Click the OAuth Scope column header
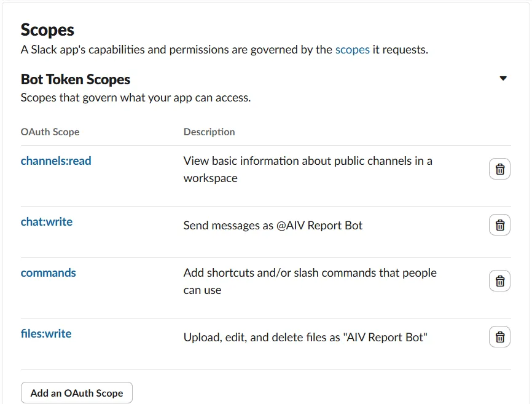Screen dimensions: 532x404 [50, 132]
